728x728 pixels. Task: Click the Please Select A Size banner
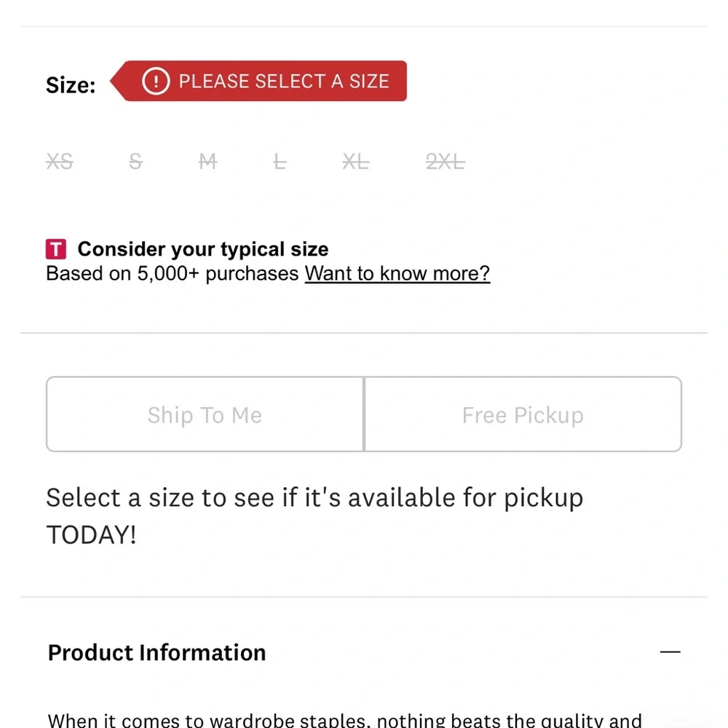point(258,81)
